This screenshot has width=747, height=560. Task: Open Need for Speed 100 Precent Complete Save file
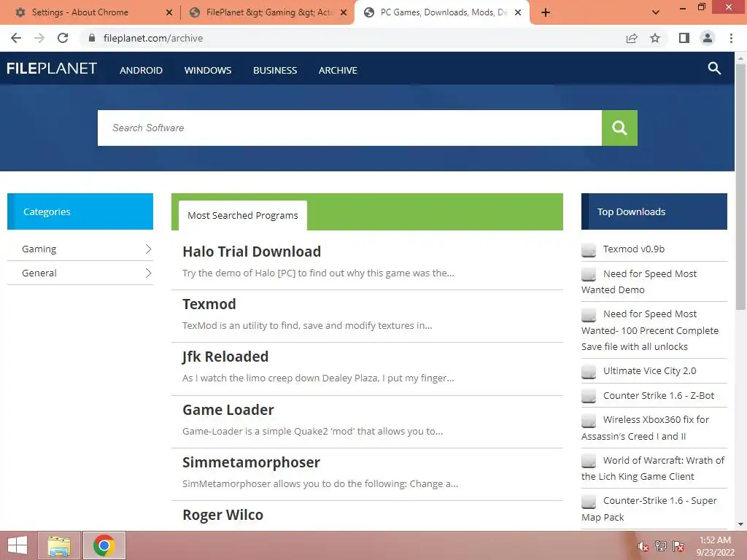coord(650,330)
